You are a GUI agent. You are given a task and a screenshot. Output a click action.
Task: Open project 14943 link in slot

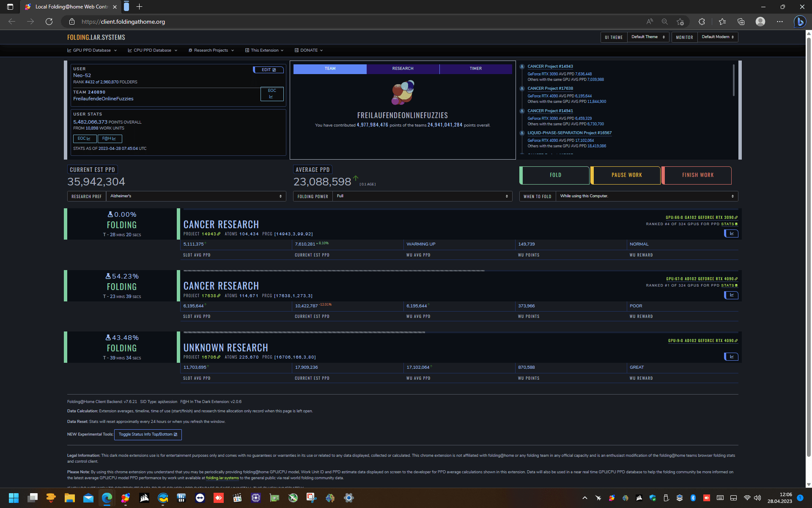(211, 234)
